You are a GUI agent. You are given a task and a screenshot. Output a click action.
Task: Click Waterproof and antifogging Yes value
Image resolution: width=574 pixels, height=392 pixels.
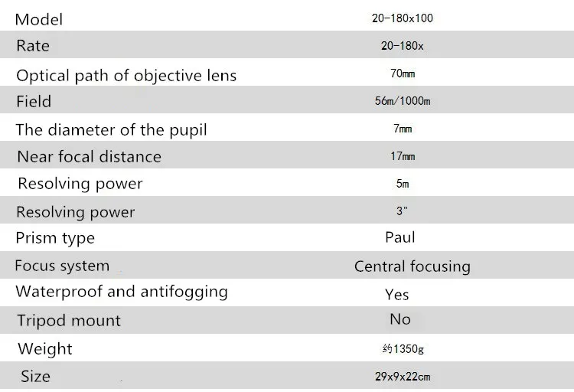pyautogui.click(x=396, y=295)
